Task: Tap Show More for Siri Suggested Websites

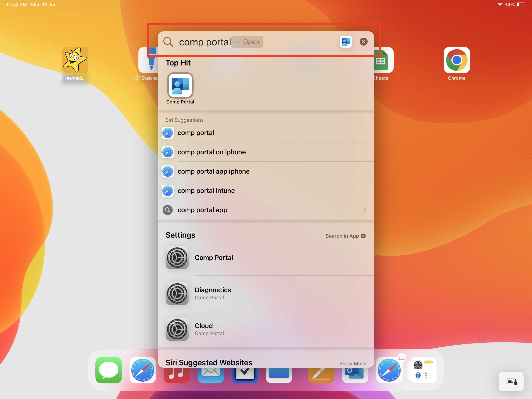Action: pyautogui.click(x=352, y=363)
